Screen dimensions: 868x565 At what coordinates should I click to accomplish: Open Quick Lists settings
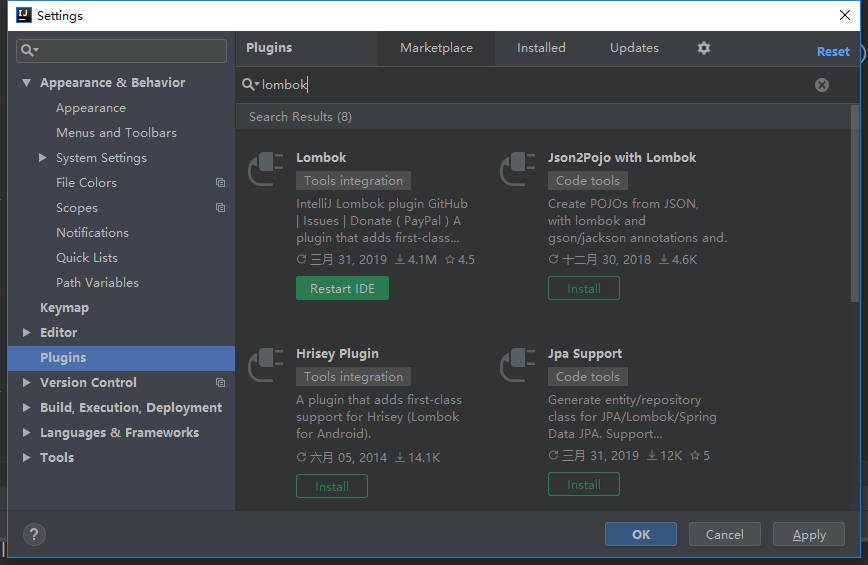86,257
